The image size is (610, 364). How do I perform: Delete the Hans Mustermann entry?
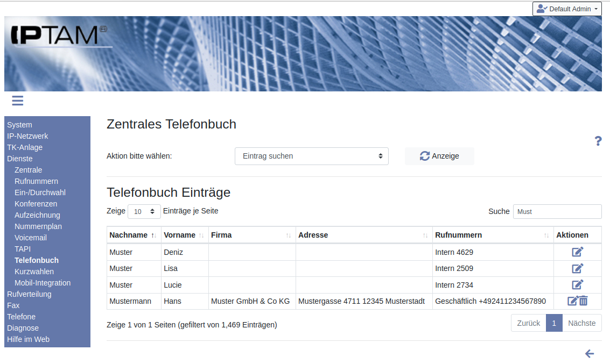[x=584, y=301]
